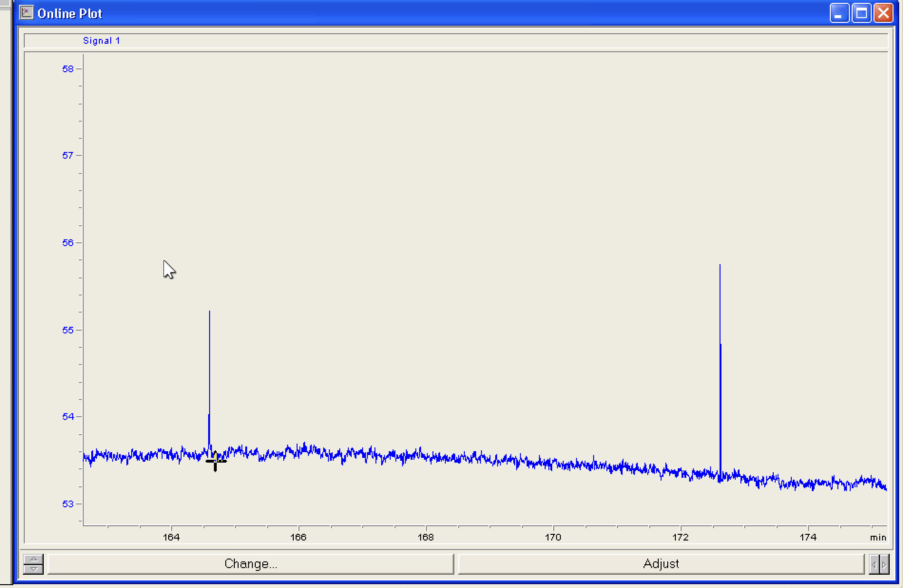The width and height of the screenshot is (903, 588).
Task: Close the Online Plot window
Action: pos(884,13)
